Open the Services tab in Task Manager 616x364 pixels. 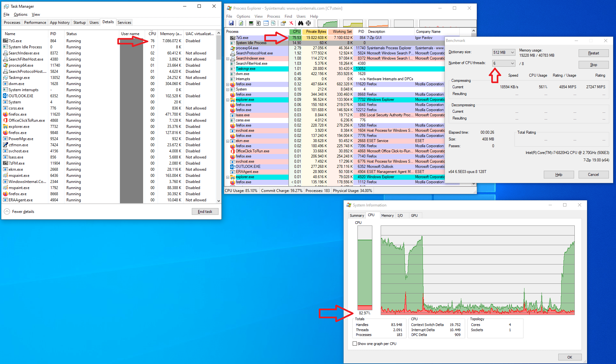(124, 23)
